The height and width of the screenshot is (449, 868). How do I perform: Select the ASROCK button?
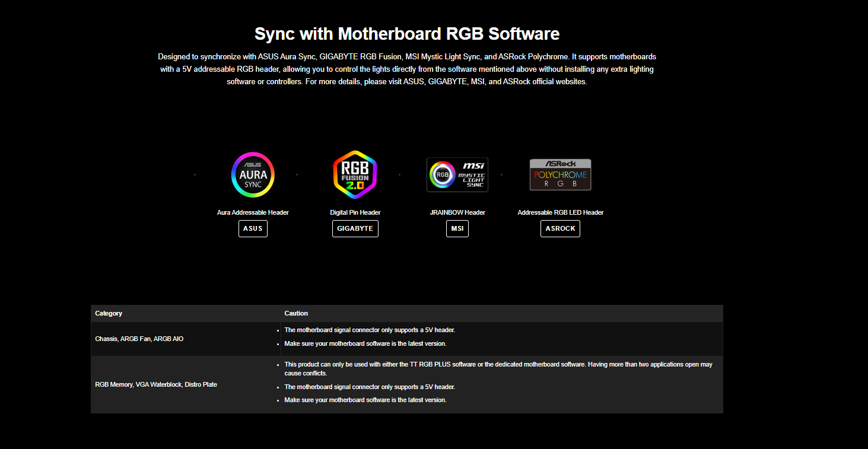click(x=560, y=228)
